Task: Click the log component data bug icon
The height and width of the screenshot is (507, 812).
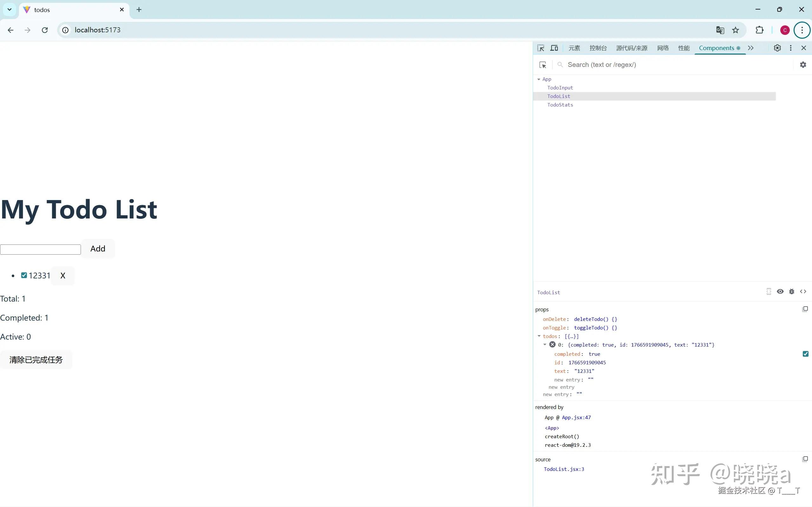Action: [x=791, y=291]
